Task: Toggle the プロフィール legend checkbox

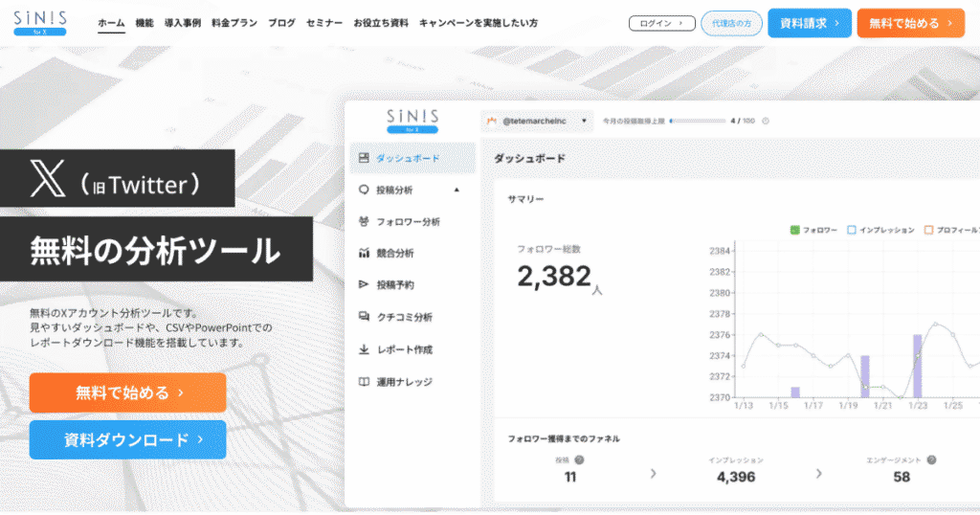Action: (928, 230)
